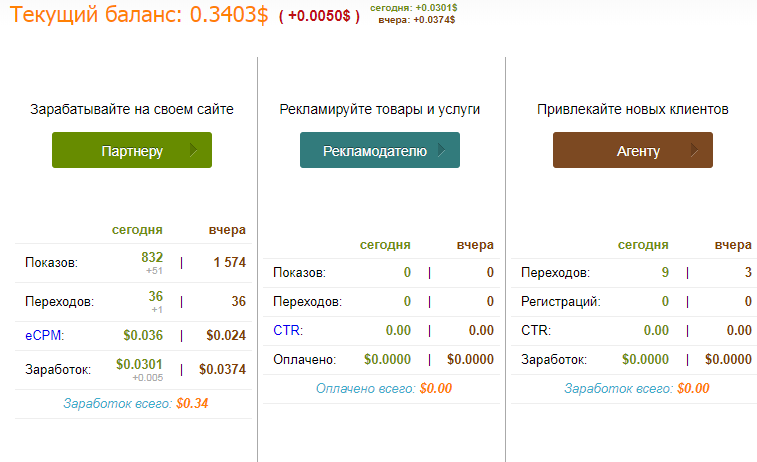
Task: Click the arrow icon on Рекламодателю button
Action: 441,151
